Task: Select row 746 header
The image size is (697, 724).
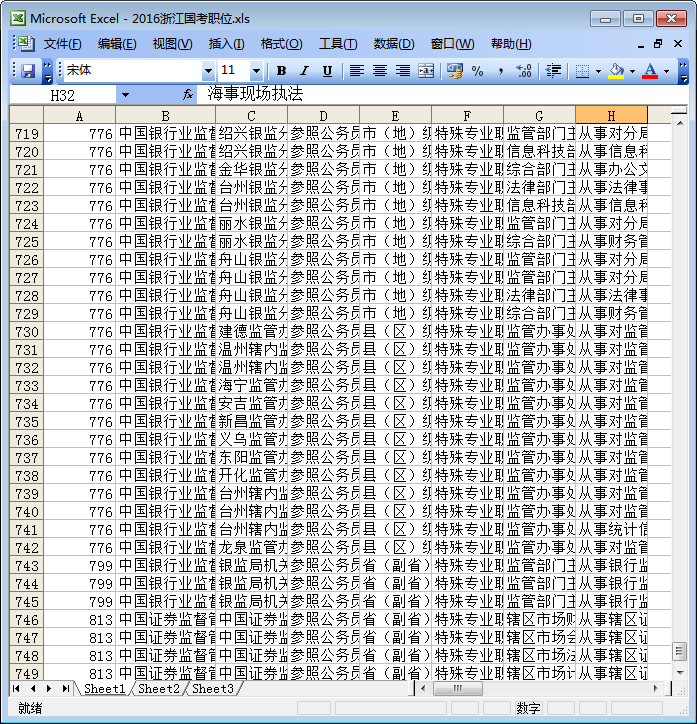Action: [26, 620]
